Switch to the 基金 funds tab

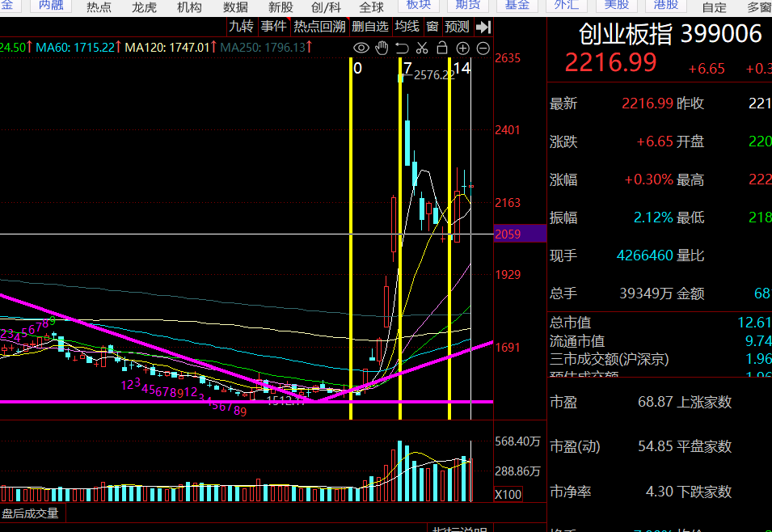[517, 6]
